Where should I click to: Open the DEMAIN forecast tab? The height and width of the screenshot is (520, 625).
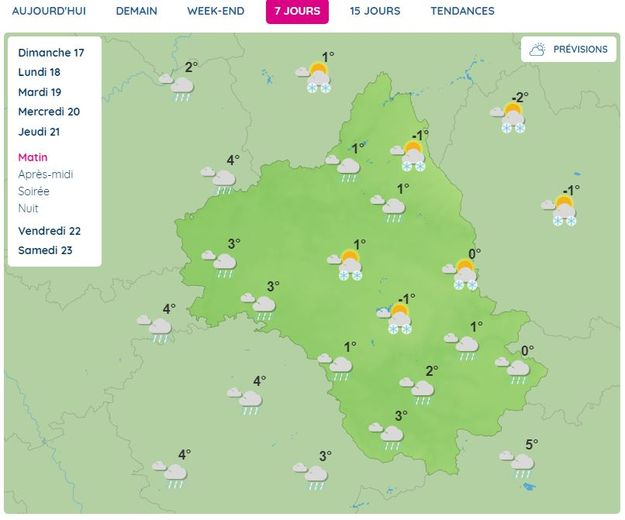pos(136,11)
